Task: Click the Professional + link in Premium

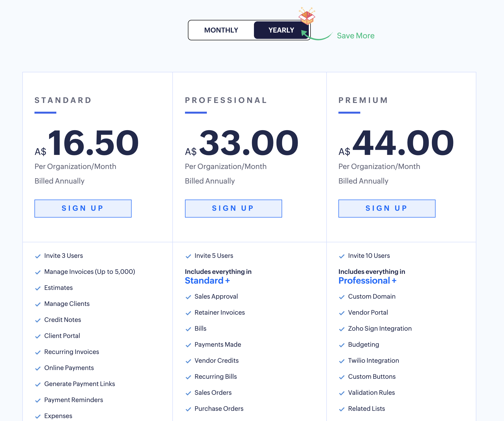Action: (367, 280)
